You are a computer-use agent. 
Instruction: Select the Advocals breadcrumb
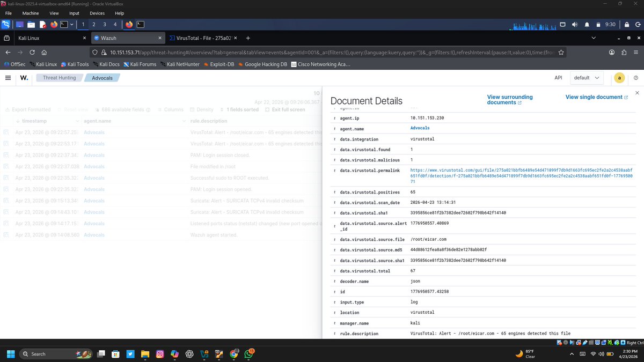pos(102,78)
